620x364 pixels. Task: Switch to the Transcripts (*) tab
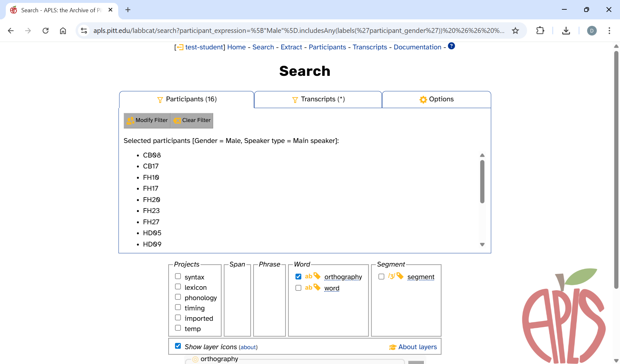point(318,99)
